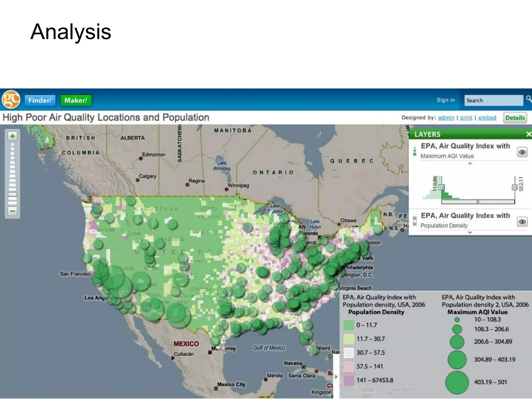Click the 108.3 – 206.6 legend circle
This screenshot has height=399, width=532.
[x=457, y=329]
